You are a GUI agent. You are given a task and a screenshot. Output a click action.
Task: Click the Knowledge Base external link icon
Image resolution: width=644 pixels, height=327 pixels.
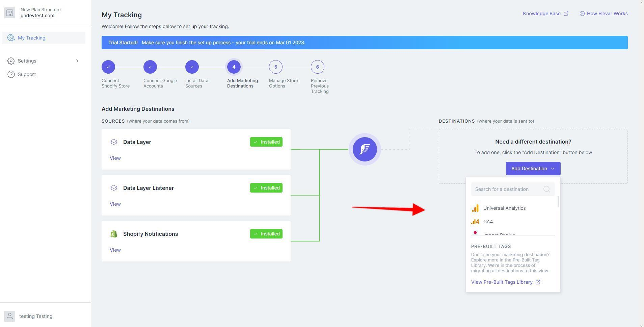point(566,14)
